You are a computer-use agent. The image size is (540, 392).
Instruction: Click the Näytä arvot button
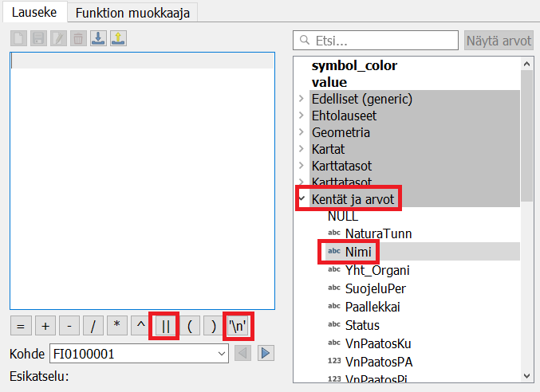pos(499,41)
